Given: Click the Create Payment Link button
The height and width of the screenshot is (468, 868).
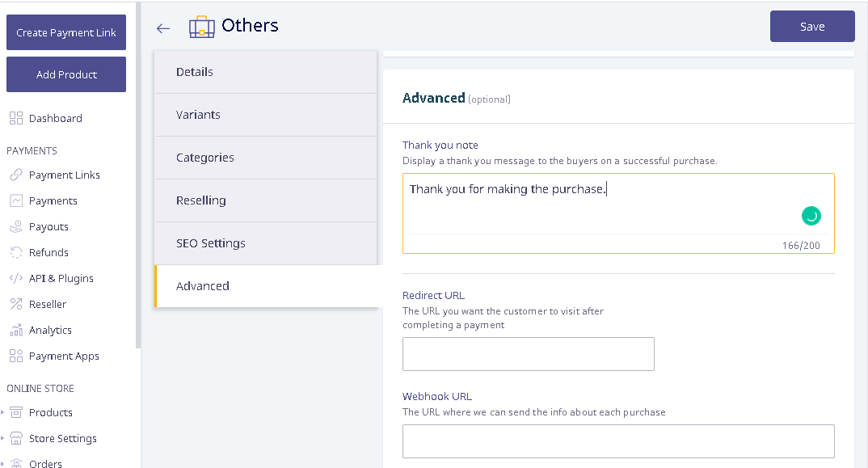Looking at the screenshot, I should (66, 32).
